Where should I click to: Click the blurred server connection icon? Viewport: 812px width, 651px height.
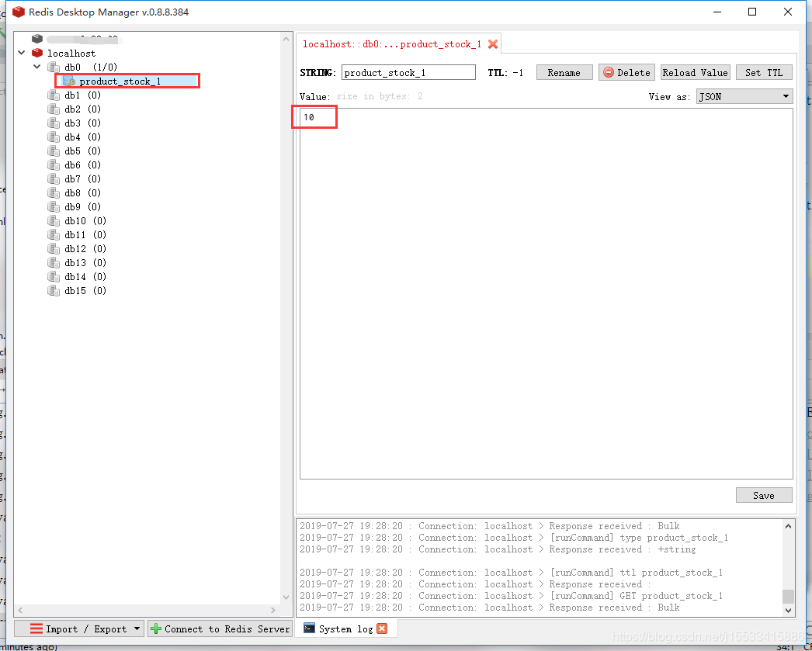pos(37,39)
